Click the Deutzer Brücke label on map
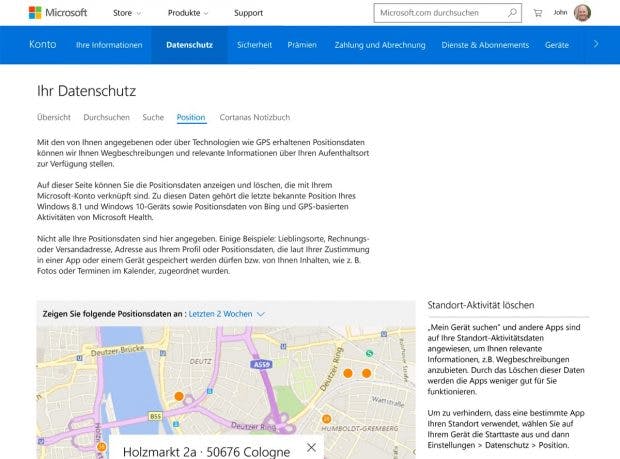620x459 pixels. (x=117, y=350)
